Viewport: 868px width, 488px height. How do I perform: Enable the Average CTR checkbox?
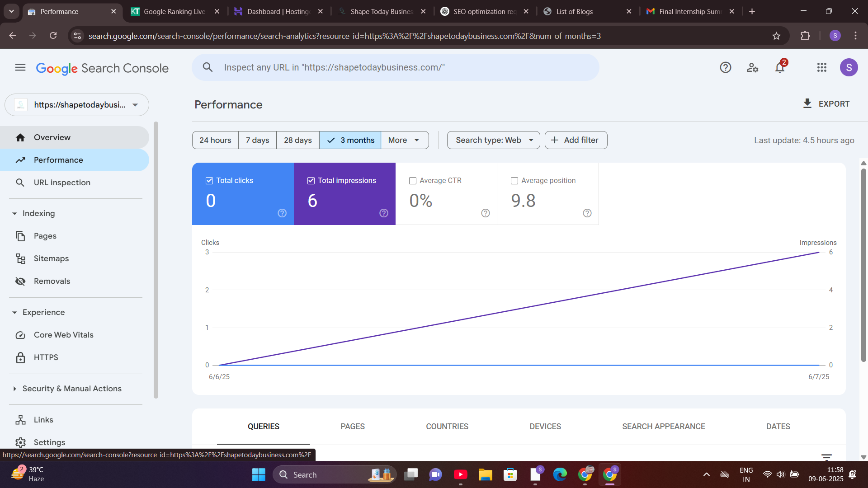pyautogui.click(x=413, y=181)
